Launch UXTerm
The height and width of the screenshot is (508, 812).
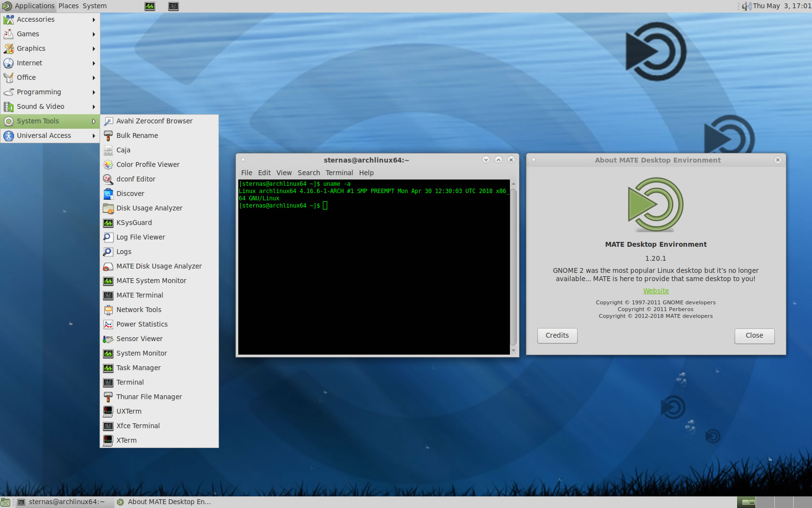point(159,411)
